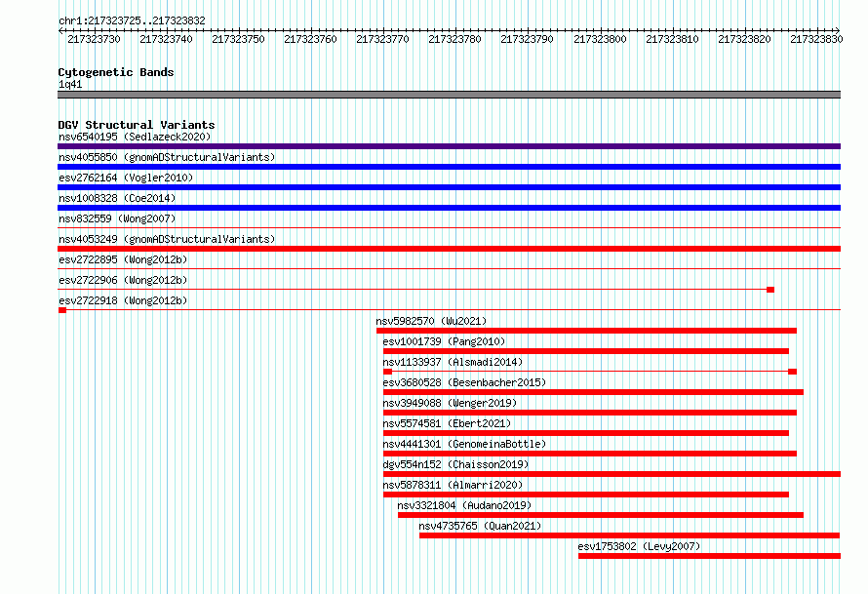
Task: Open variant nsv4053249 (gnomADStructuralVariants)
Action: coord(167,239)
